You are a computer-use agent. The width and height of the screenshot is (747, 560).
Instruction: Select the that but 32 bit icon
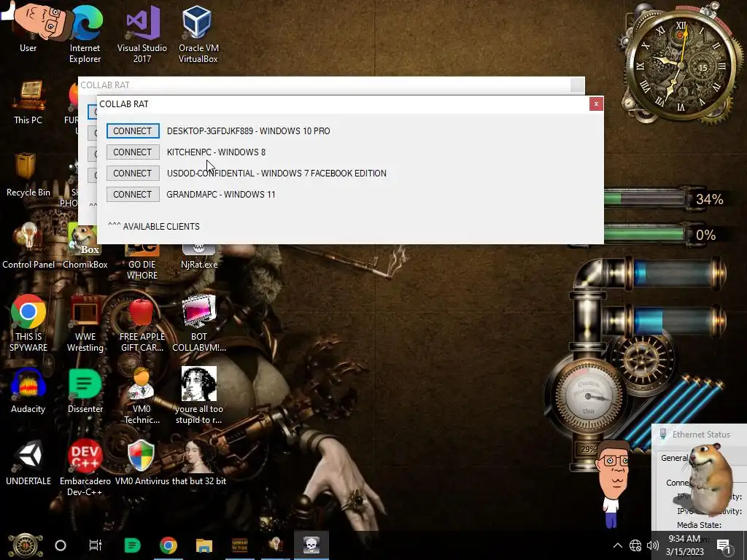pos(199,463)
